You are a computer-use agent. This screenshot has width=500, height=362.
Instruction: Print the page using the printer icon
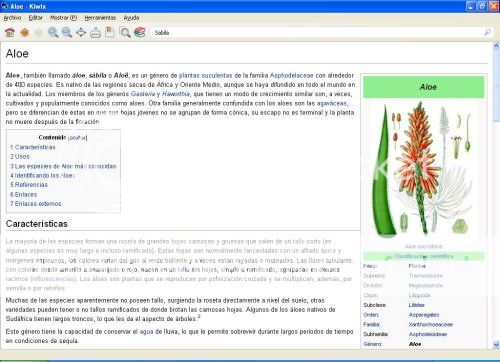pyautogui.click(x=95, y=33)
